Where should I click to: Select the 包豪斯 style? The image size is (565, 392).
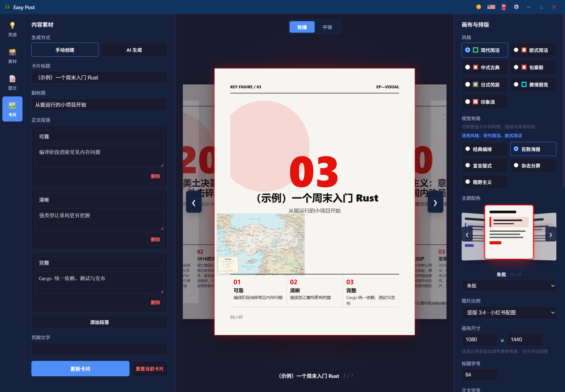[533, 67]
